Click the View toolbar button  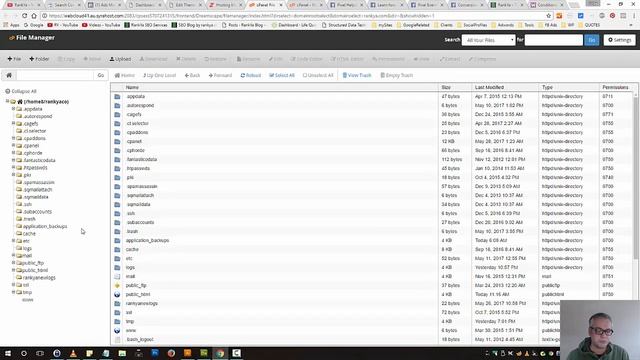[x=422, y=59]
